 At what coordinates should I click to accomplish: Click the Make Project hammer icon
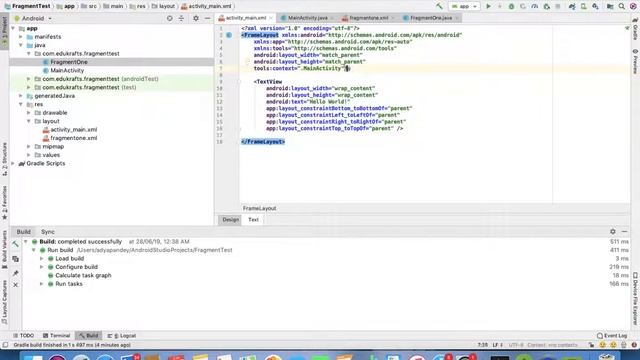coord(439,7)
